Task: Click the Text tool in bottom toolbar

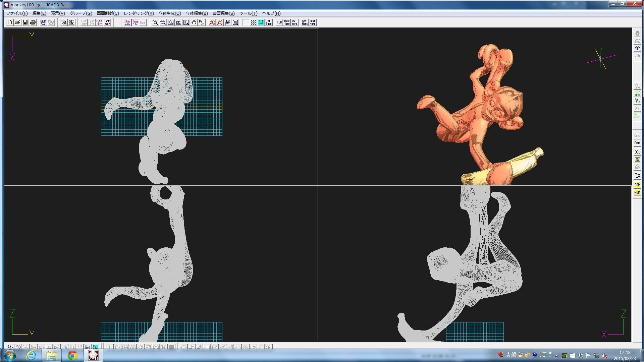Action: [87, 347]
